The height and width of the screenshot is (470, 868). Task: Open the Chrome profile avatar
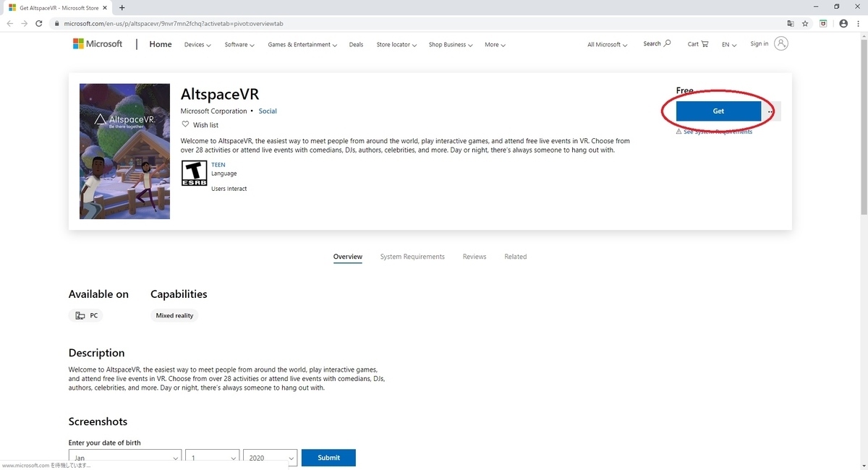pyautogui.click(x=843, y=23)
